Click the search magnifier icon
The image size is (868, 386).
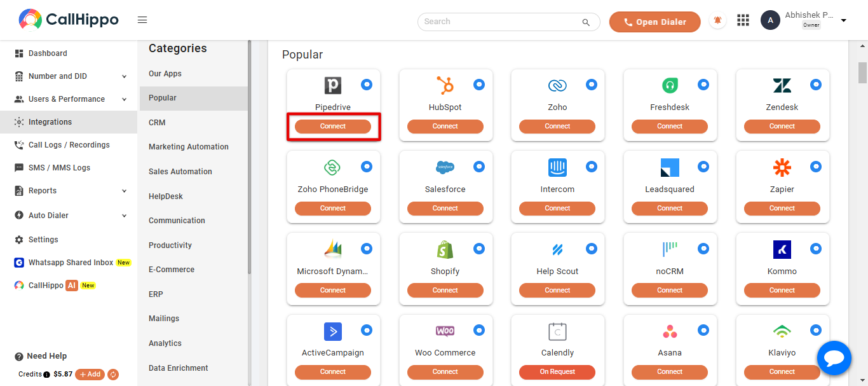click(586, 22)
